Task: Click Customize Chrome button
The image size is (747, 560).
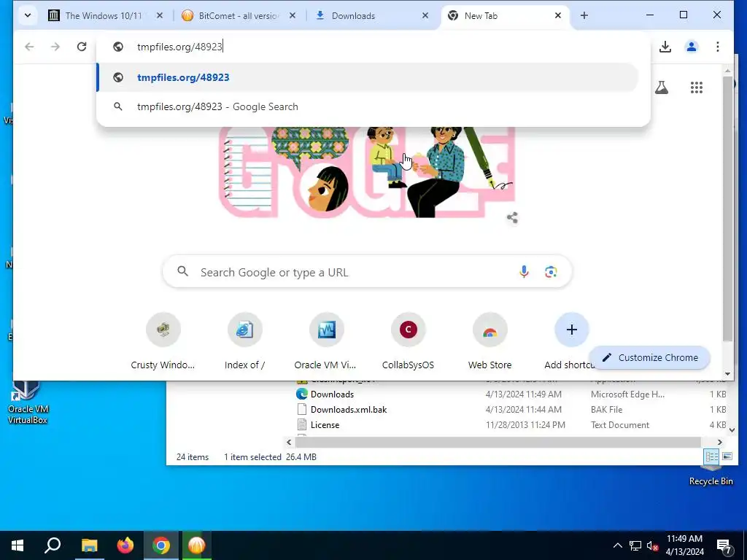Action: (x=650, y=357)
